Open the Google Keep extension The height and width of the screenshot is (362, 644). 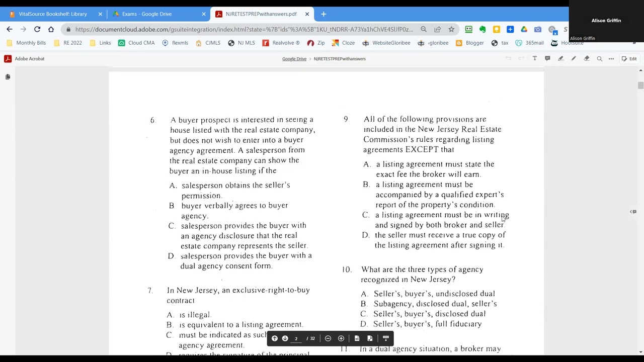click(x=497, y=29)
